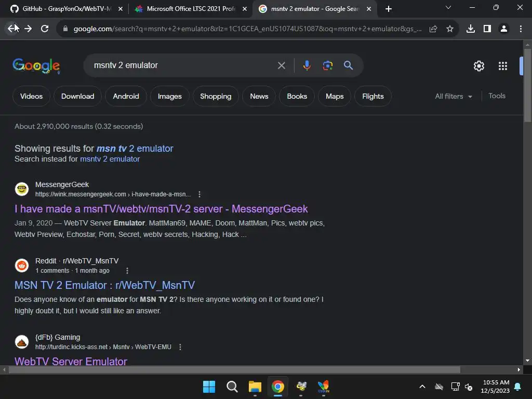Image resolution: width=532 pixels, height=399 pixels.
Task: Open File Explorer from the taskbar
Action: [x=255, y=387]
